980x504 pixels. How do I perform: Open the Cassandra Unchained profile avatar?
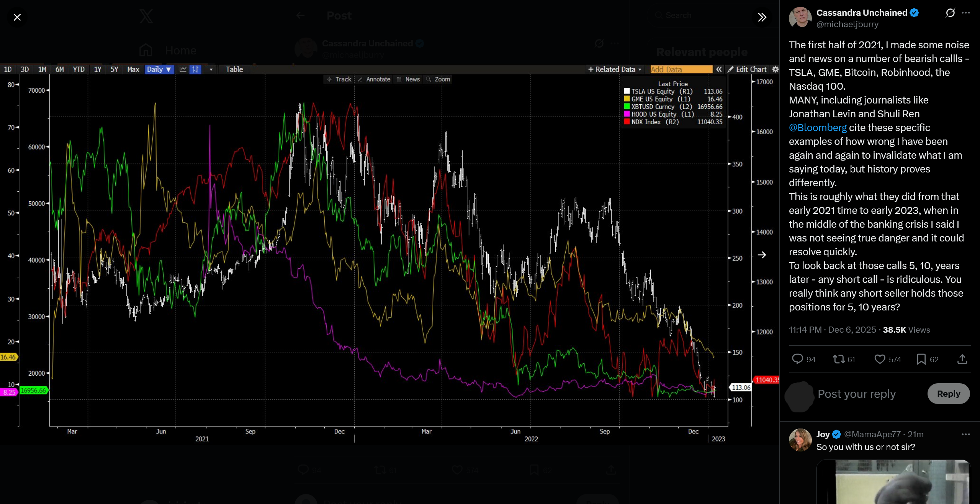coord(800,18)
